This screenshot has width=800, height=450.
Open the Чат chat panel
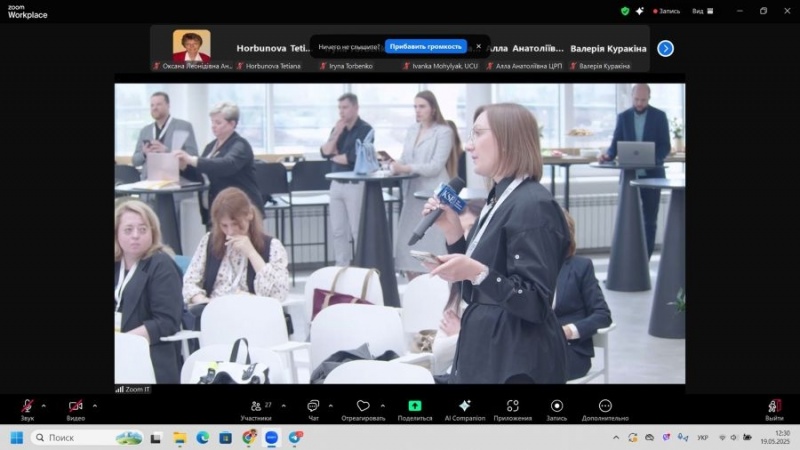point(313,408)
